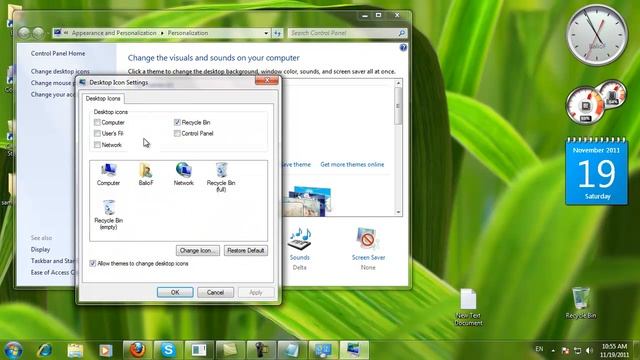The width and height of the screenshot is (640, 360).
Task: Click the Apply button
Action: point(256,292)
